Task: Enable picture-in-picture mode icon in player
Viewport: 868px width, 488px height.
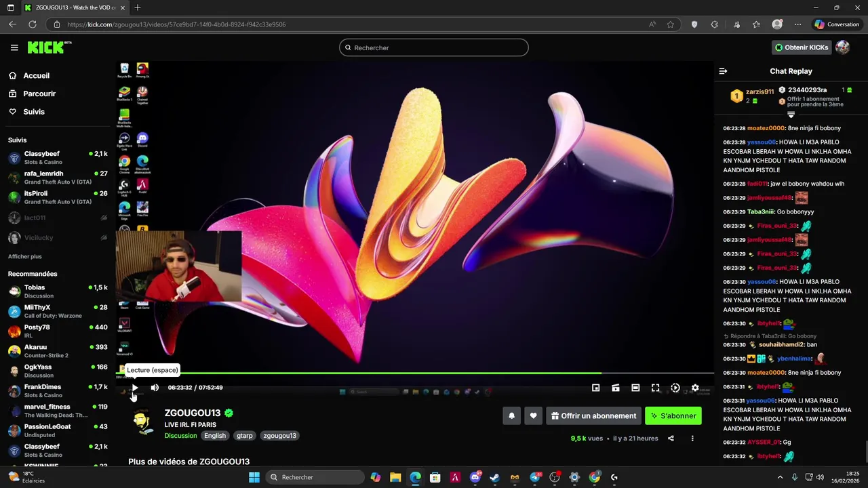Action: (595, 388)
